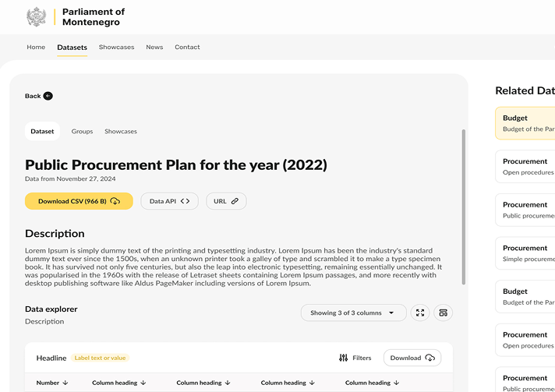Screen dimensions: 555x392
Task: Open the Datasets navigation tab
Action: (x=72, y=47)
